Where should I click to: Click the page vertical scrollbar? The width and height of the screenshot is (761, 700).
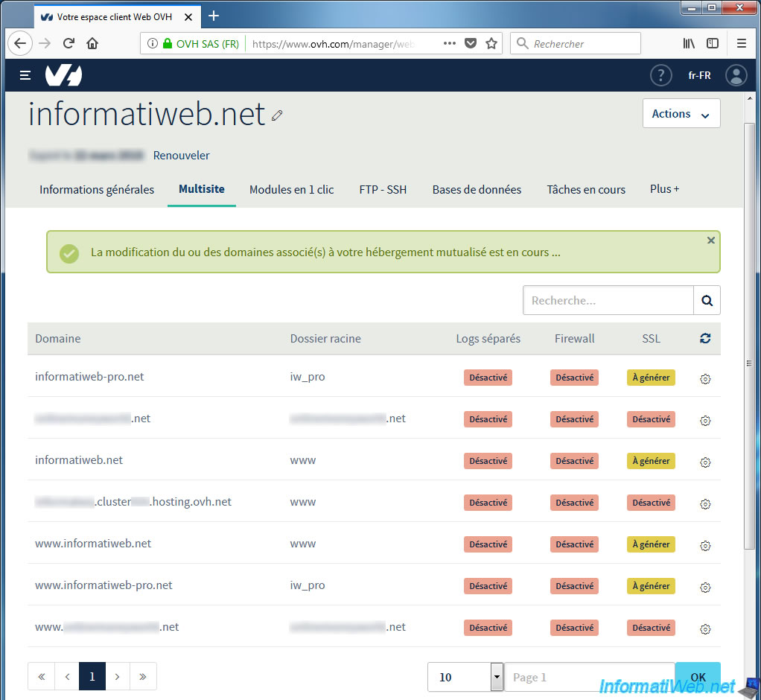click(749, 337)
